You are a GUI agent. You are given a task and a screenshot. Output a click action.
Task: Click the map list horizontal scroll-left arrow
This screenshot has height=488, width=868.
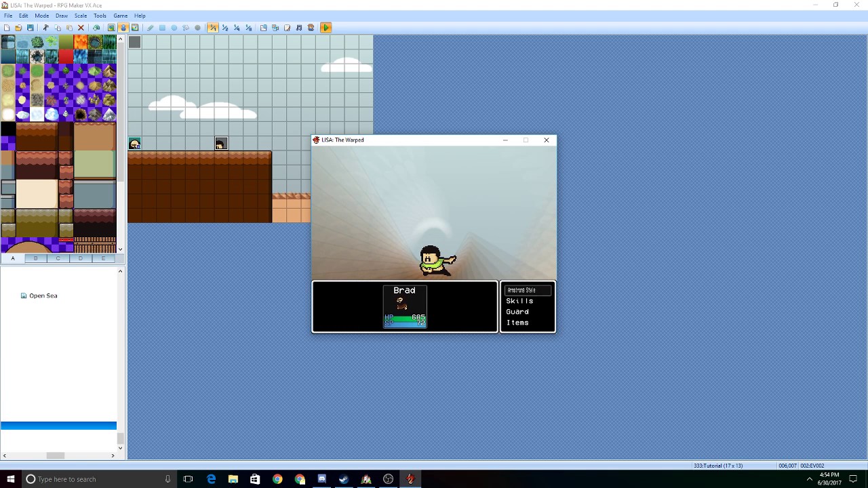pyautogui.click(x=4, y=455)
